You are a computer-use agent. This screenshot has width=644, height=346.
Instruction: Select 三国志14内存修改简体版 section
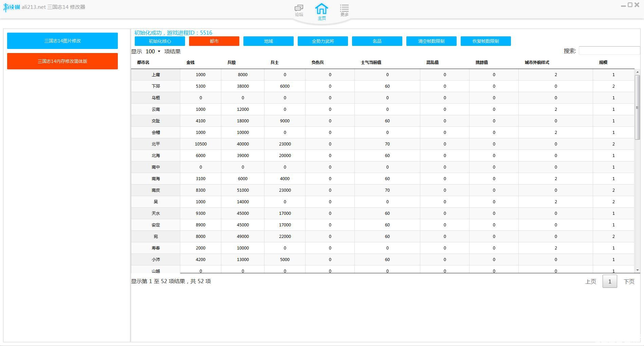[62, 61]
